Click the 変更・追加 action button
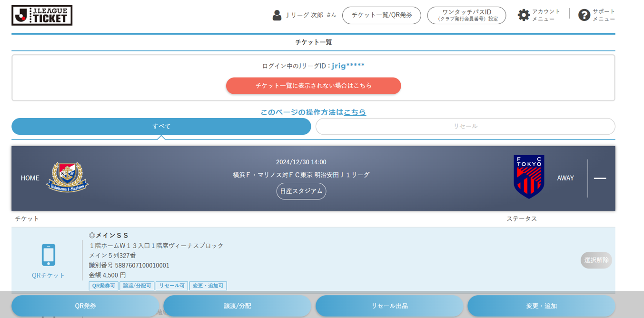644x318 pixels. [541, 306]
